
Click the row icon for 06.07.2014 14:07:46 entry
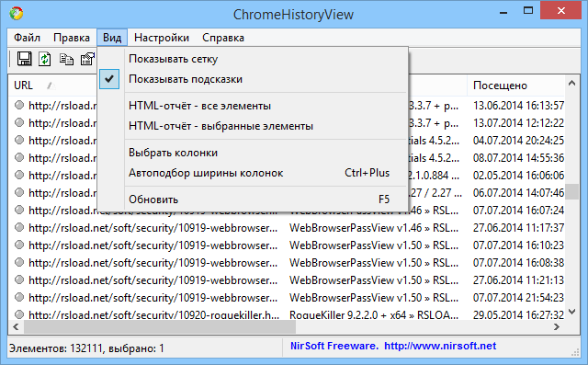(19, 192)
